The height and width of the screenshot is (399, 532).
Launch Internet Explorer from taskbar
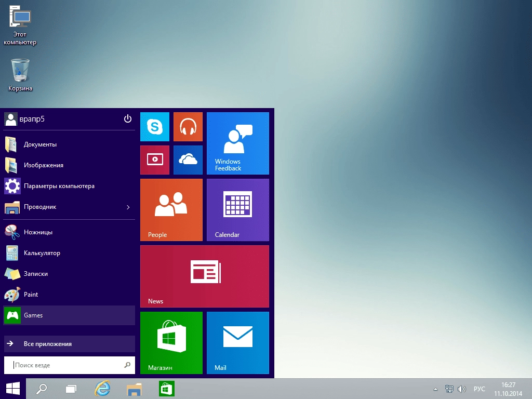click(102, 389)
